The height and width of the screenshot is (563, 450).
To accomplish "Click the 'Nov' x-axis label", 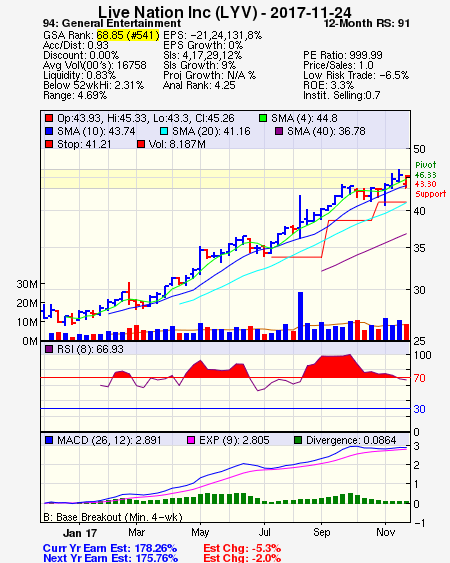I will pos(385,532).
